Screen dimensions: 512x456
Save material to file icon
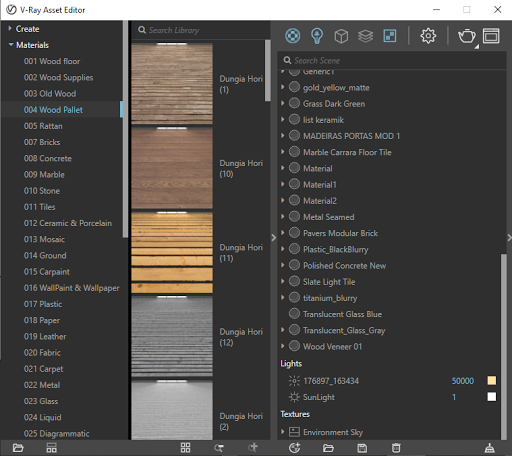tap(362, 448)
